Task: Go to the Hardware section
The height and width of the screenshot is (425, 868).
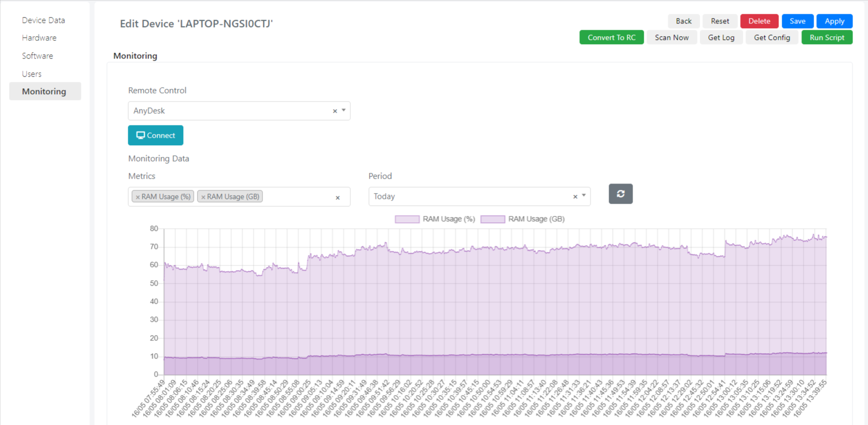Action: [x=39, y=38]
